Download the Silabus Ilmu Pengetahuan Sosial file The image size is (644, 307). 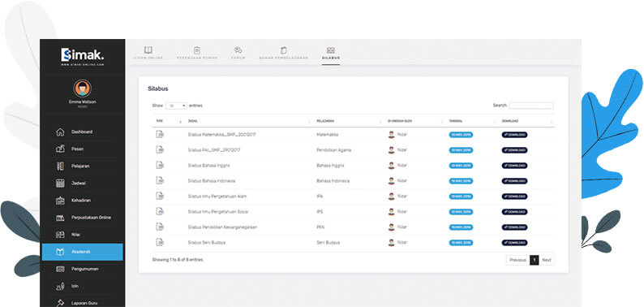point(514,212)
